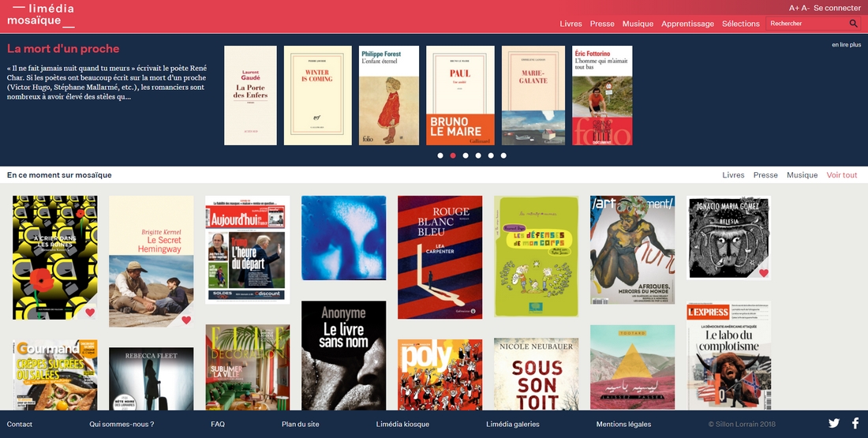This screenshot has width=868, height=438.
Task: Open the Presse menu in header
Action: tap(602, 24)
